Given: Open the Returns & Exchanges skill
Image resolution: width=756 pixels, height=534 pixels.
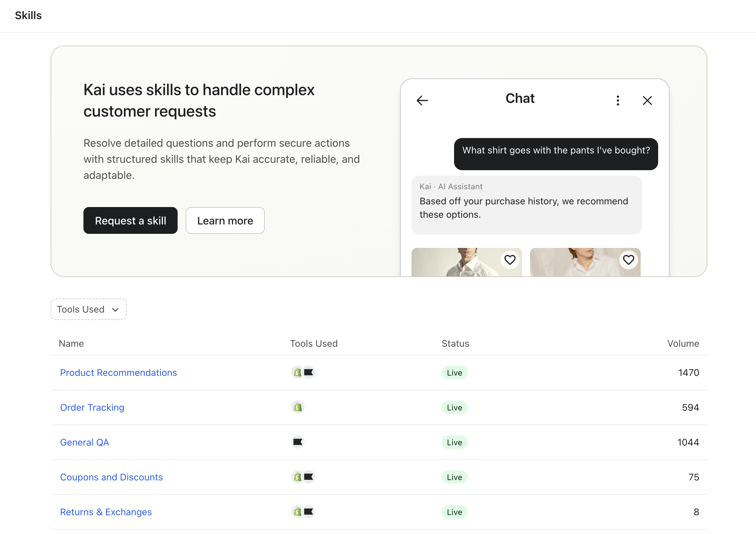Looking at the screenshot, I should 106,512.
